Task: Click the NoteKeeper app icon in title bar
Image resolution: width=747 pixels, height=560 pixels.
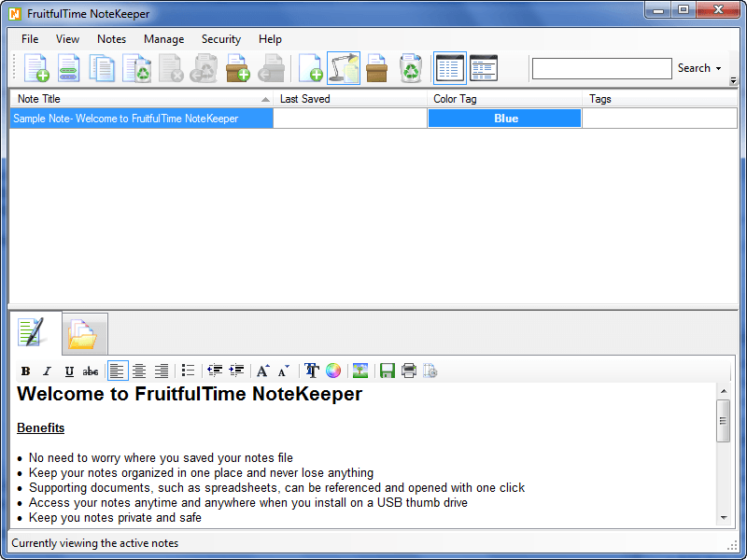Action: 15,14
